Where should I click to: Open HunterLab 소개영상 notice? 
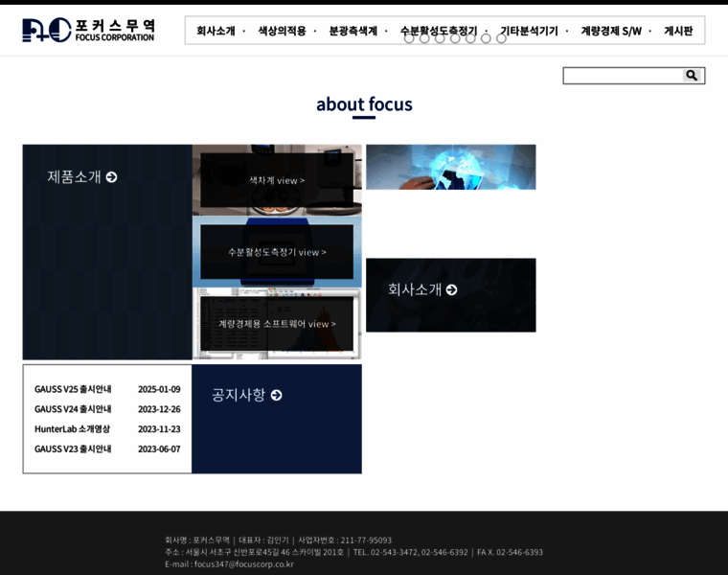tap(73, 429)
